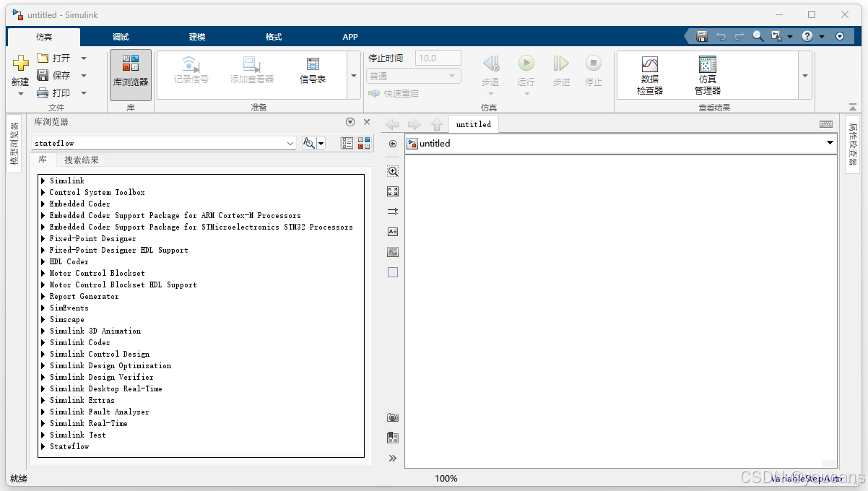Click the model data editor icon at palette bottom
Viewport: 868px width, 491px height.
click(x=393, y=438)
